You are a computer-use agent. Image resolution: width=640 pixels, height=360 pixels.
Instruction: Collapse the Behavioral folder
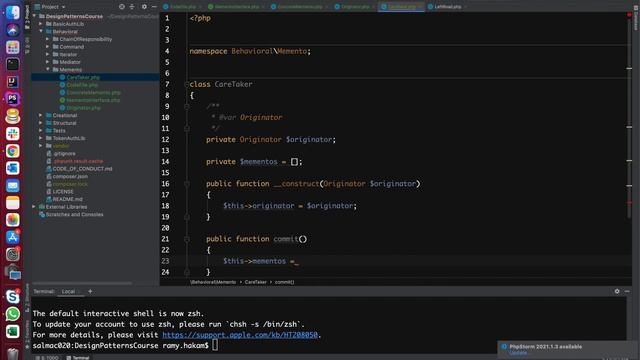[41, 31]
